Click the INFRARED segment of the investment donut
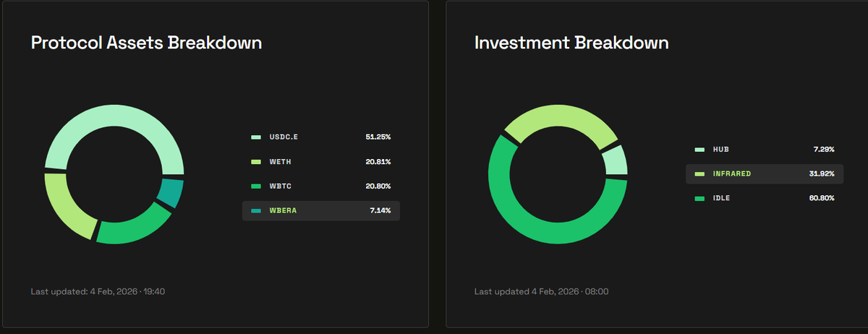 click(x=557, y=117)
